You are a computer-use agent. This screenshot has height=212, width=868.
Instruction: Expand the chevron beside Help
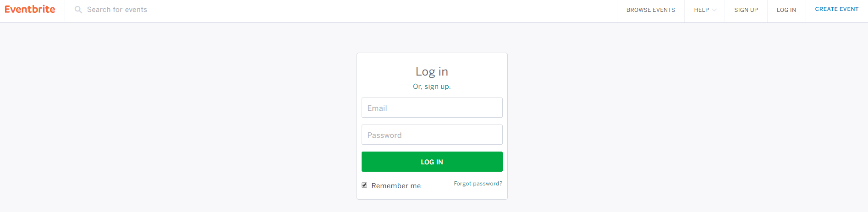714,10
